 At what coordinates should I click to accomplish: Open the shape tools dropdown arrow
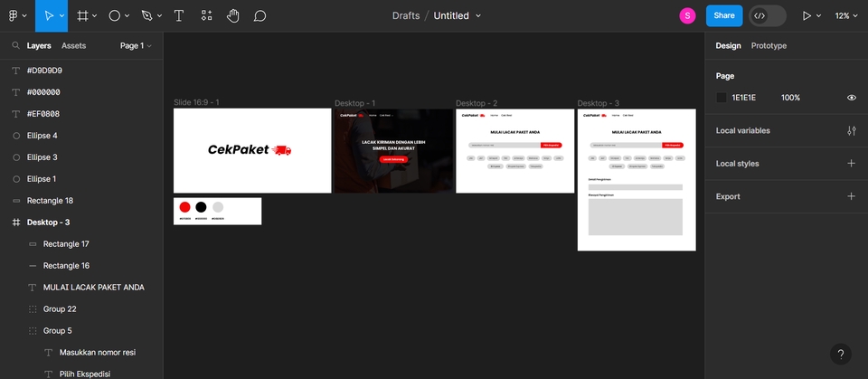(127, 15)
